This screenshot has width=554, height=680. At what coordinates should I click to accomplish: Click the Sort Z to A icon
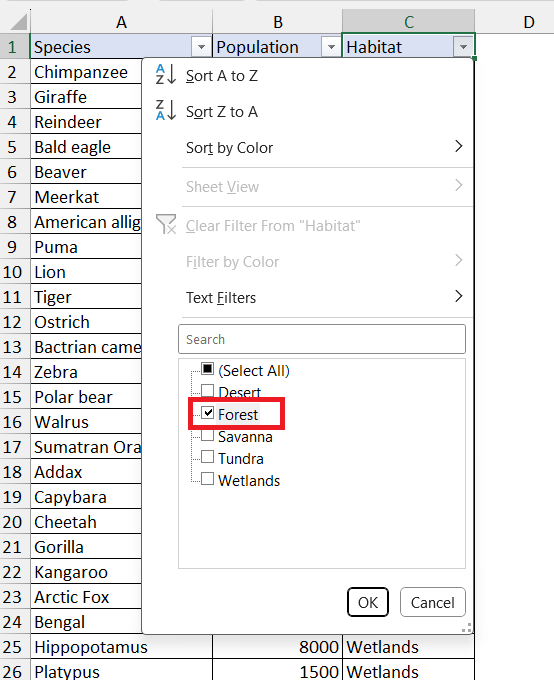166,110
